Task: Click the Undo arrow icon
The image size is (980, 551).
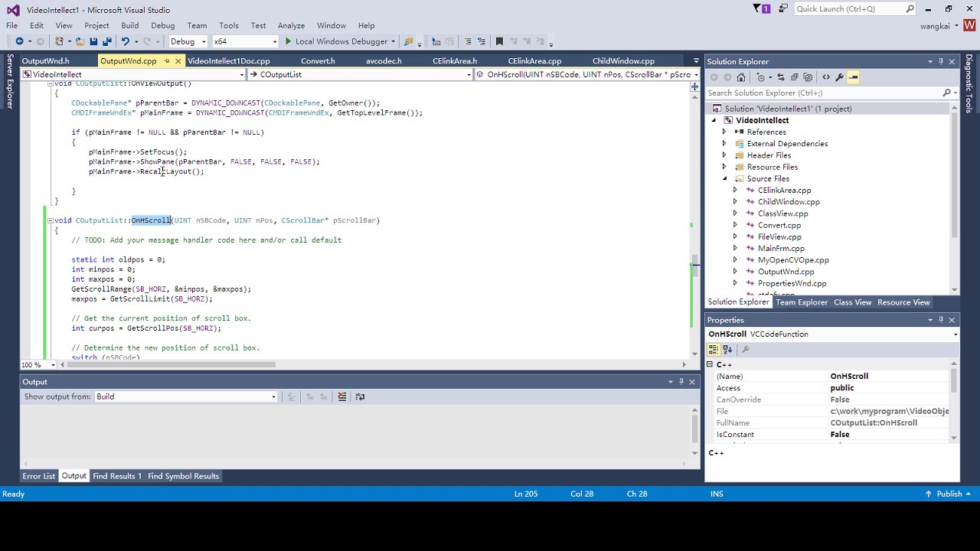Action: click(126, 41)
